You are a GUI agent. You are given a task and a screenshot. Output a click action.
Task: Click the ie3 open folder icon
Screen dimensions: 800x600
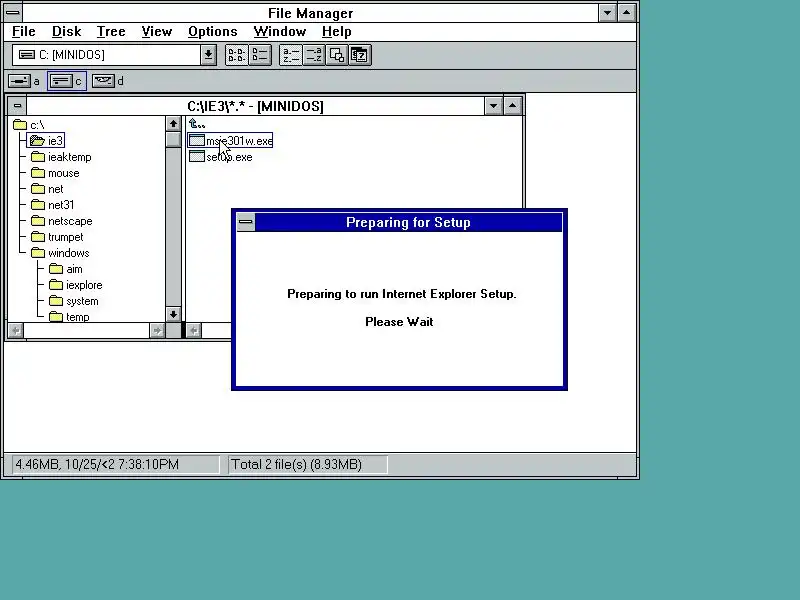37,140
